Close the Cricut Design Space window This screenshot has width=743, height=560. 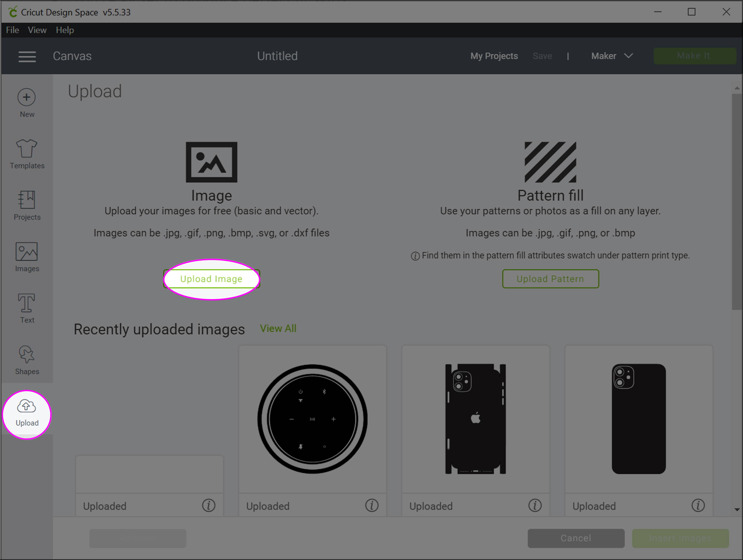pos(726,12)
